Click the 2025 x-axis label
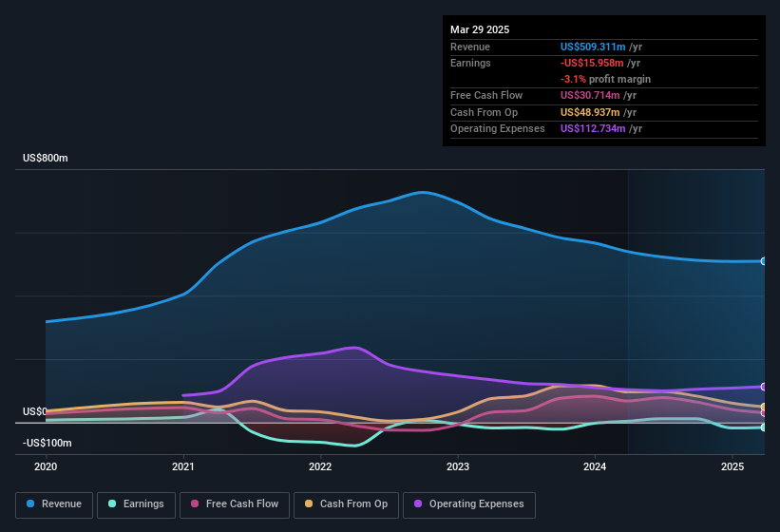The image size is (780, 532). [x=732, y=466]
